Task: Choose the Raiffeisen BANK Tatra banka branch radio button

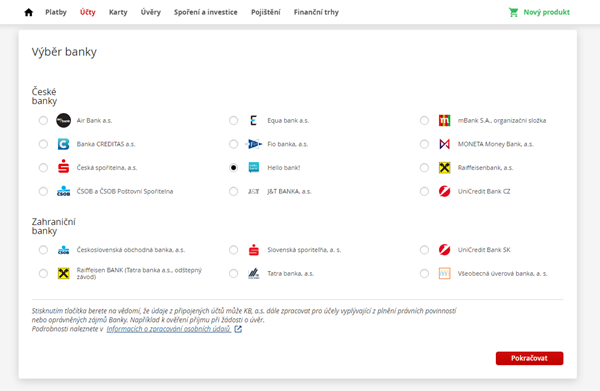Action: [43, 274]
